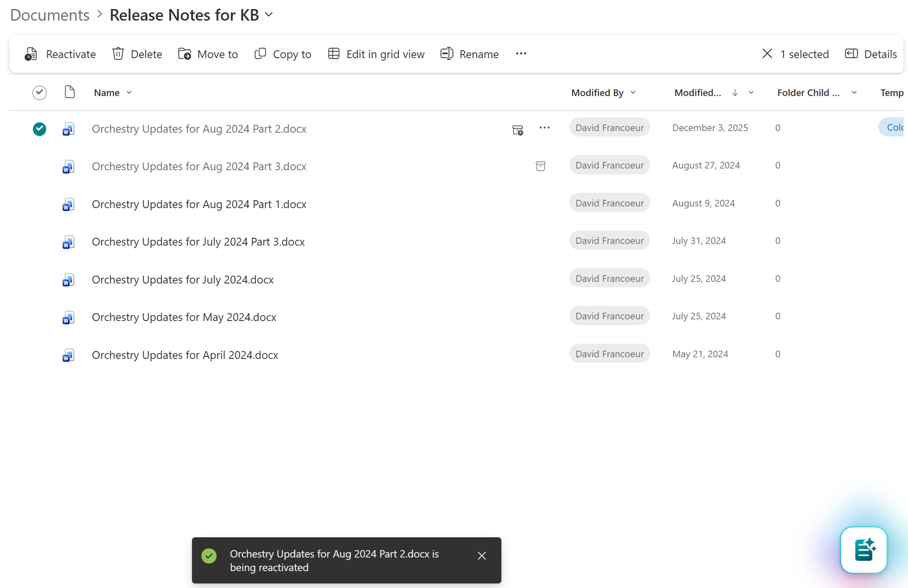Toggle the select all items checkbox
908x588 pixels.
click(40, 92)
